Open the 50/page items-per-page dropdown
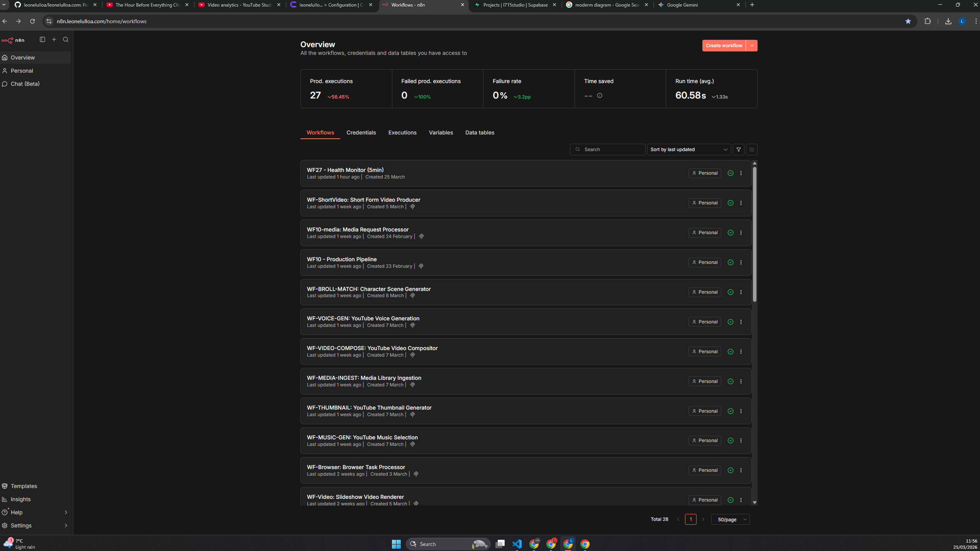Screen dimensions: 980x551 730,519
